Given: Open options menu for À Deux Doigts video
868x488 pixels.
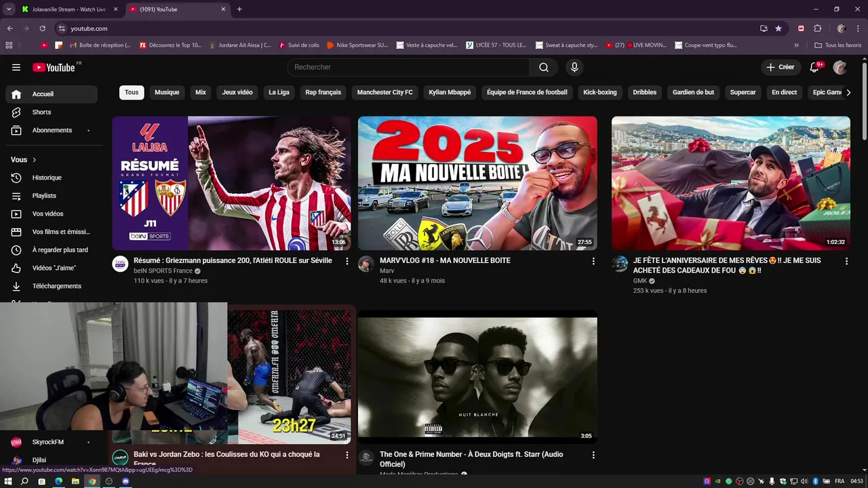Looking at the screenshot, I should (593, 455).
